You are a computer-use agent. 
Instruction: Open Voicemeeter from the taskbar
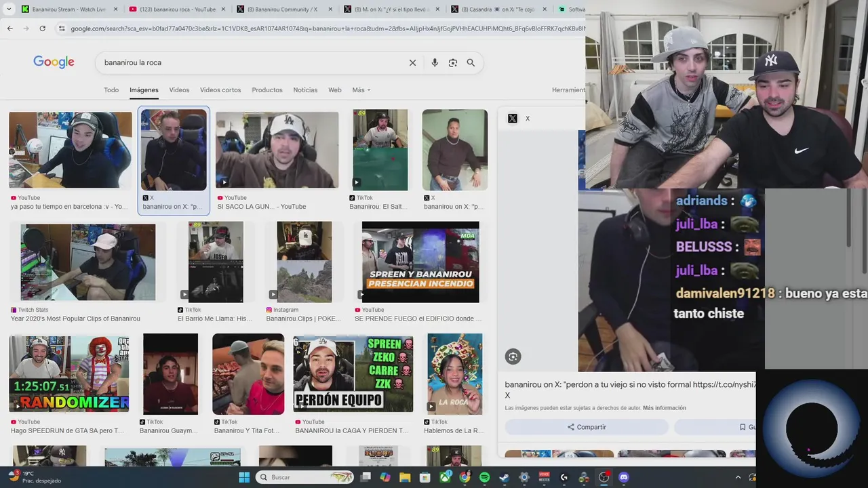(544, 477)
